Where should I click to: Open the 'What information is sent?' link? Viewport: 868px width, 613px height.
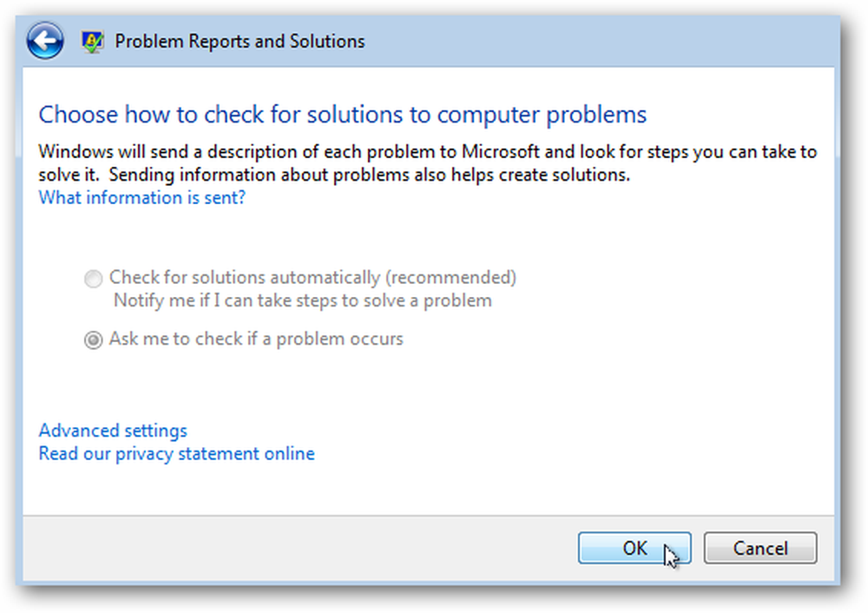pyautogui.click(x=141, y=198)
